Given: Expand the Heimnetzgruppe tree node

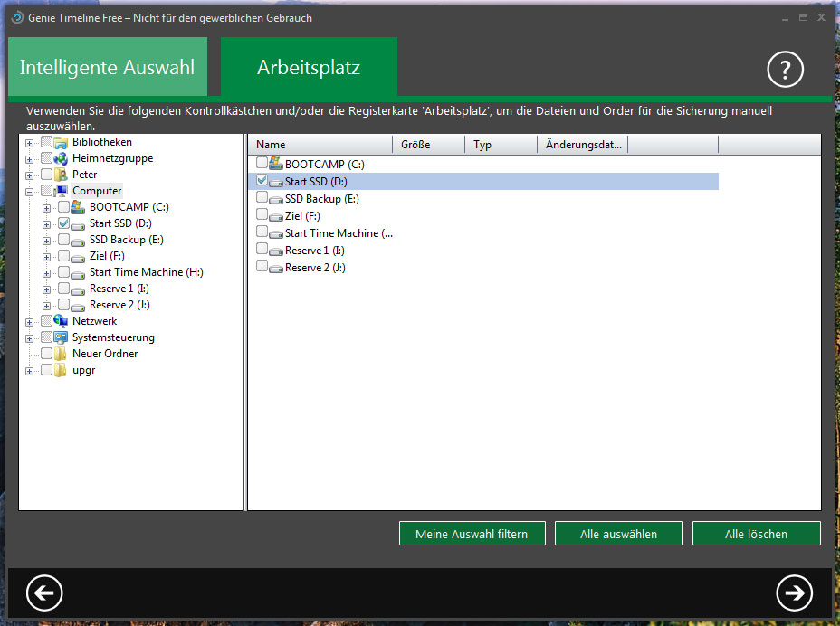Looking at the screenshot, I should coord(30,159).
